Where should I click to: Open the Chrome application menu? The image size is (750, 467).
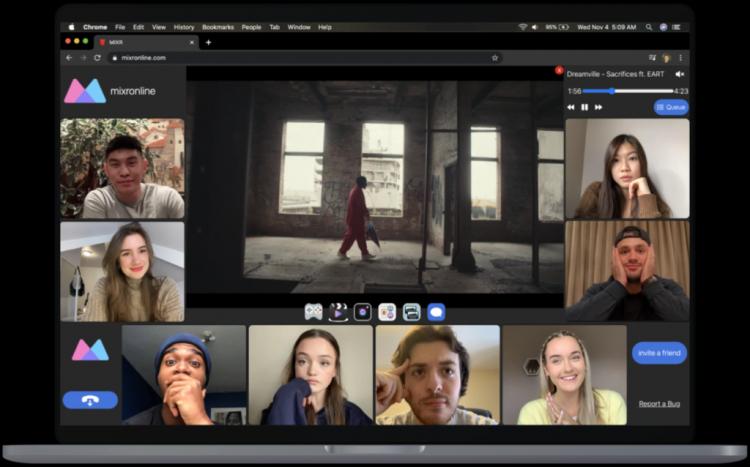point(95,27)
